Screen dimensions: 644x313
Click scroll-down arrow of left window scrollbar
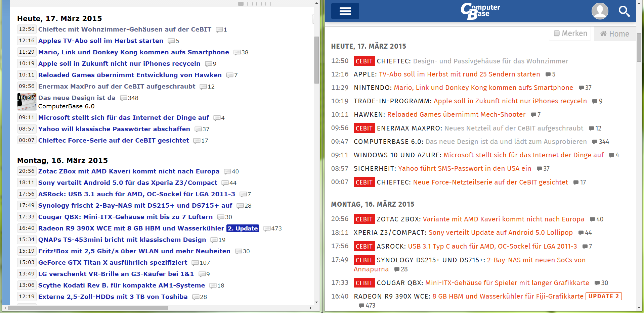tap(316, 302)
